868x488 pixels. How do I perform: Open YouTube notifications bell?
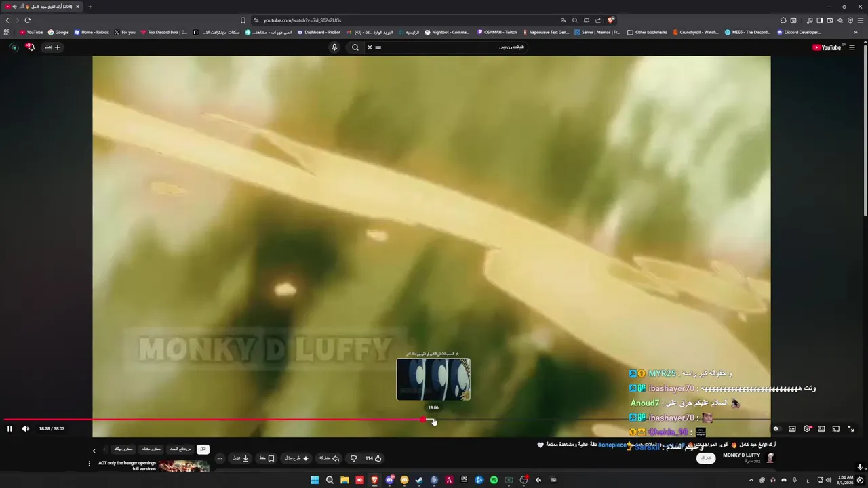tap(30, 47)
